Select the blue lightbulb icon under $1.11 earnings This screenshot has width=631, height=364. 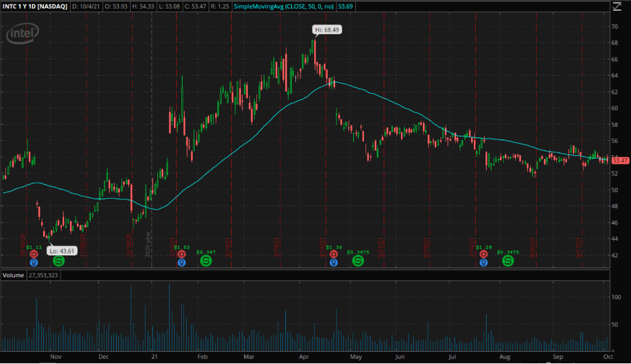point(34,263)
